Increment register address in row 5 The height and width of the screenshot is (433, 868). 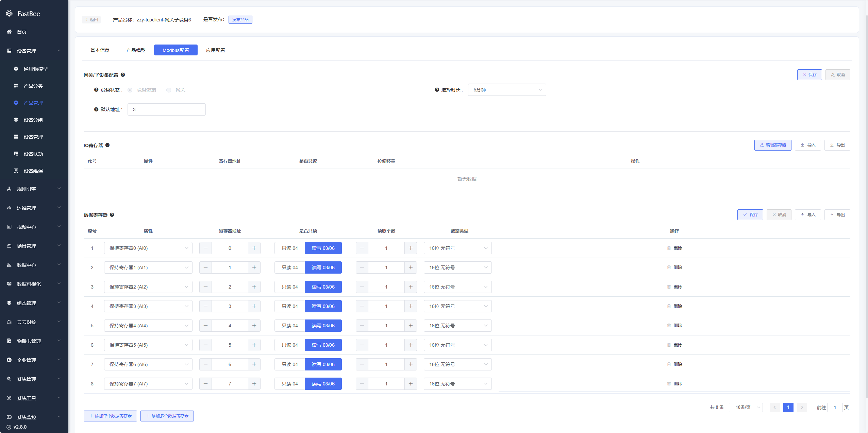(x=254, y=326)
